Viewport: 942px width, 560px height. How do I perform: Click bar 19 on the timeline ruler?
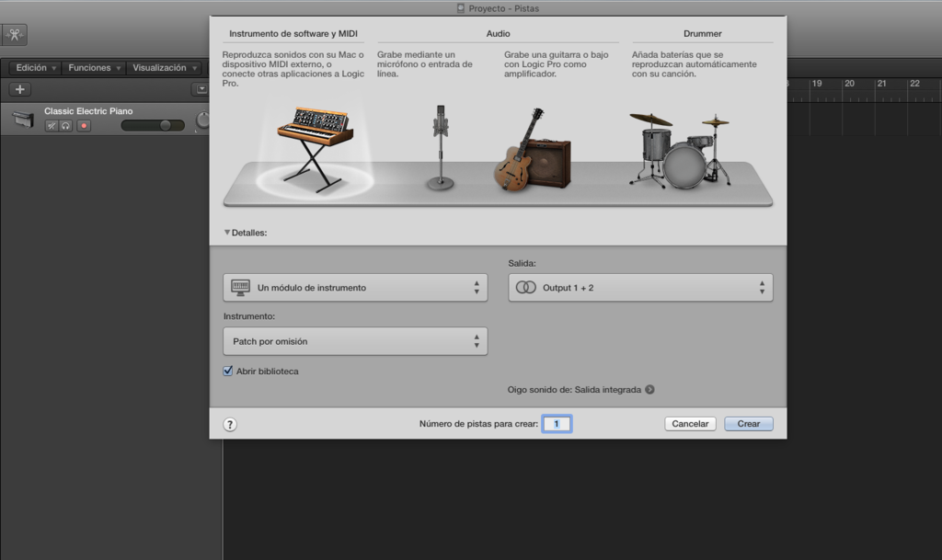pos(817,84)
